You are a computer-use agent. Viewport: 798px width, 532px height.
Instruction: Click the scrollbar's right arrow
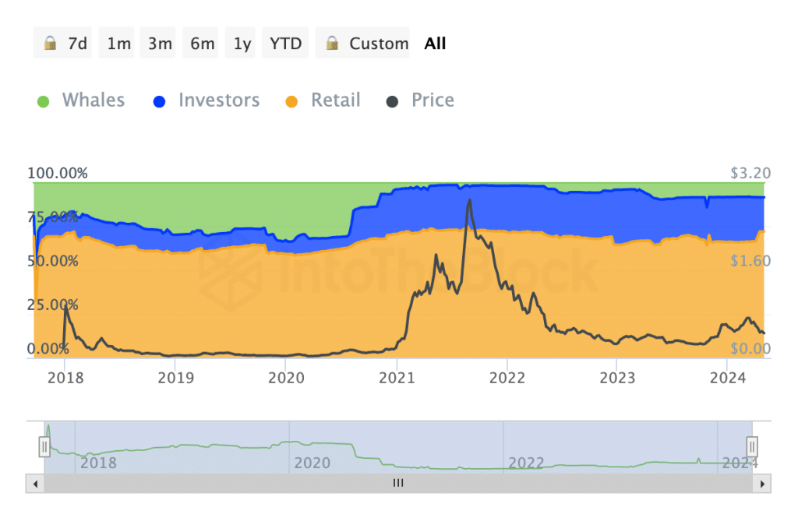coord(762,484)
